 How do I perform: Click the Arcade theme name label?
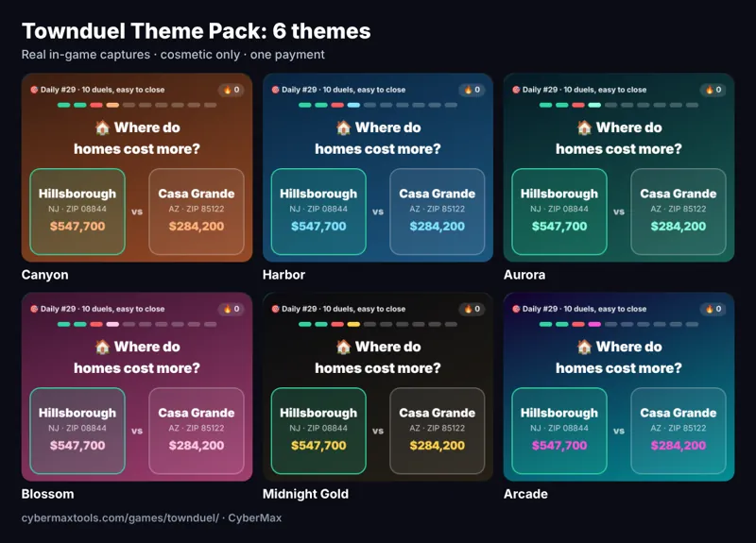click(525, 494)
